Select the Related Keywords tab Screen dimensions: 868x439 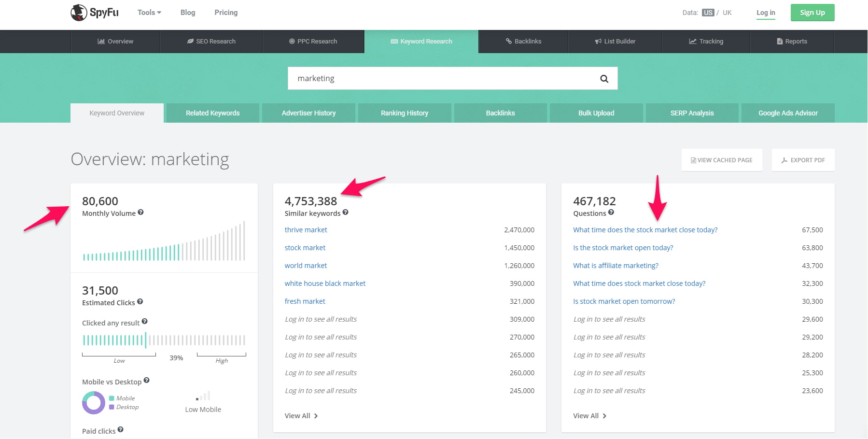pos(213,113)
